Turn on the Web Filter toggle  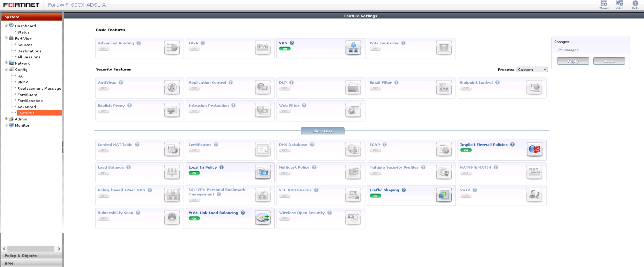[x=285, y=111]
